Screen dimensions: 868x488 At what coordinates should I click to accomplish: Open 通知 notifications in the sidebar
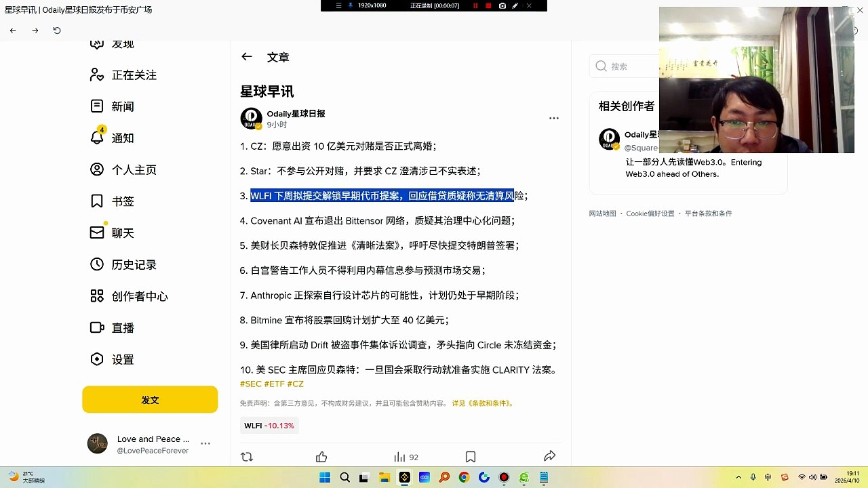[x=113, y=138]
